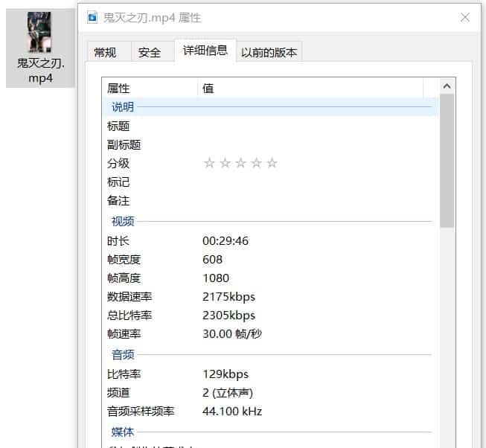Open the 安全 tab

point(150,52)
